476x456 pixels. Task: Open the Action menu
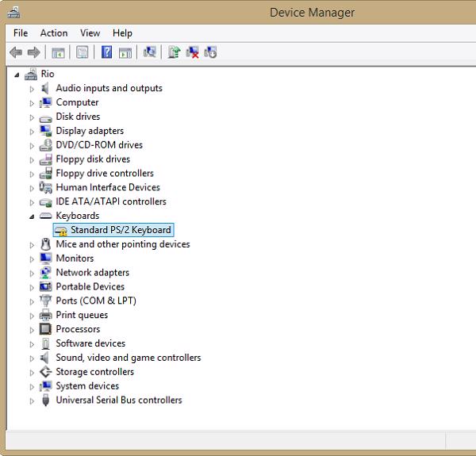[54, 33]
